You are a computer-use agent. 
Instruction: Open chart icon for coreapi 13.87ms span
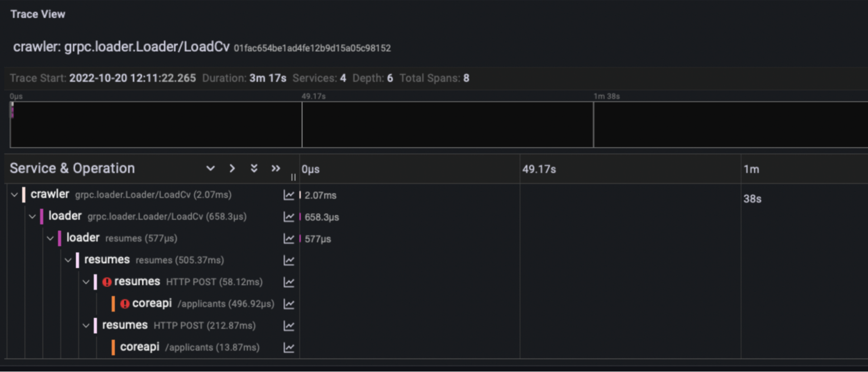tap(289, 348)
